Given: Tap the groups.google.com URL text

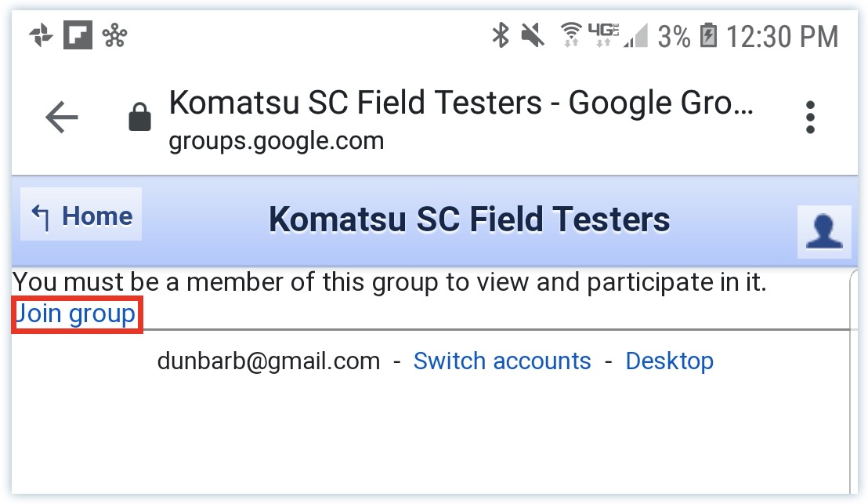Looking at the screenshot, I should [277, 140].
